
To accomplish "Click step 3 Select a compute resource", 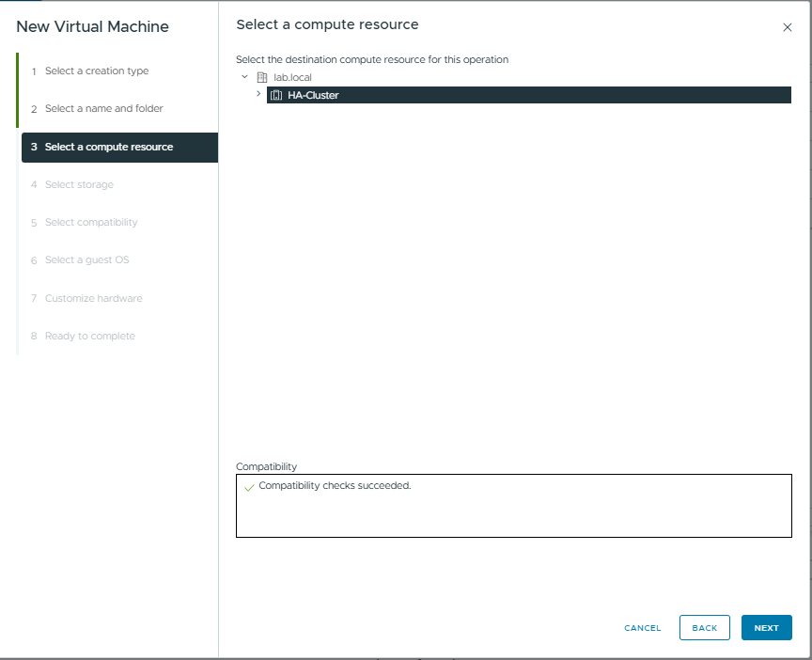I will point(108,148).
